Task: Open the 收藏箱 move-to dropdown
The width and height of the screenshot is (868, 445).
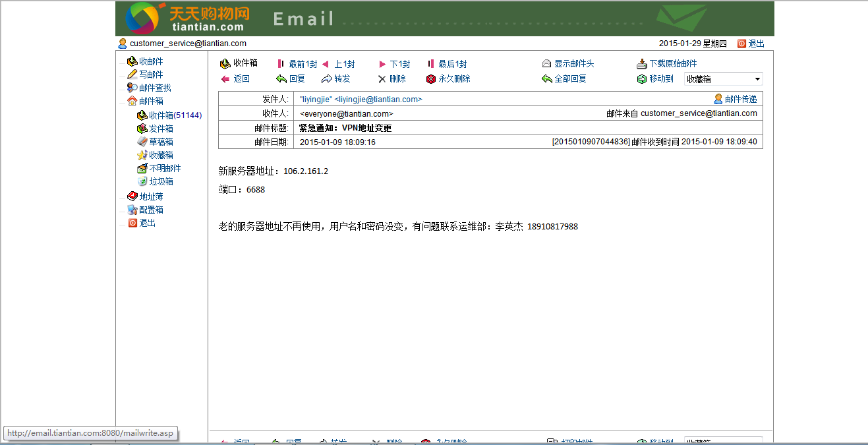Action: coord(723,79)
